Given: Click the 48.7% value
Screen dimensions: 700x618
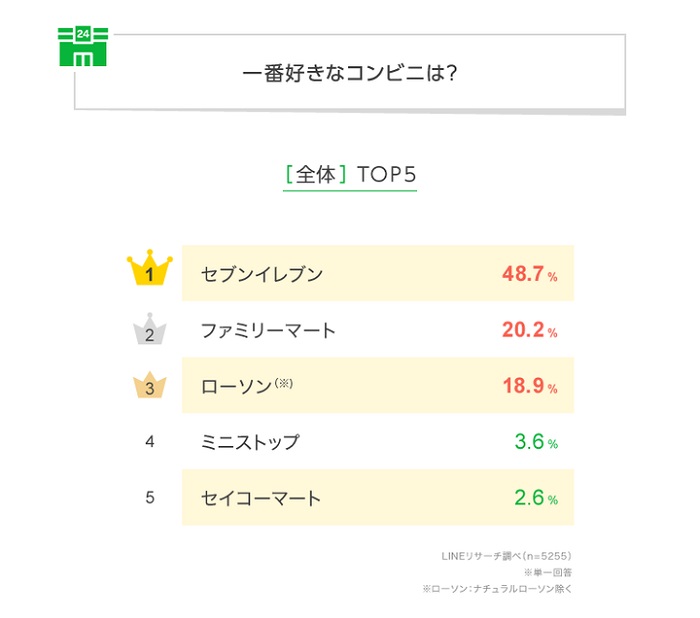Looking at the screenshot, I should point(529,273).
